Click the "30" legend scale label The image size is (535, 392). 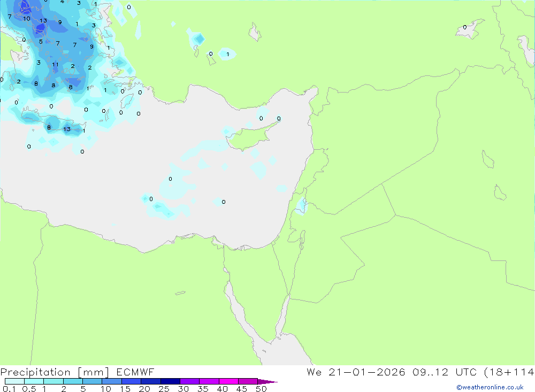point(183,389)
